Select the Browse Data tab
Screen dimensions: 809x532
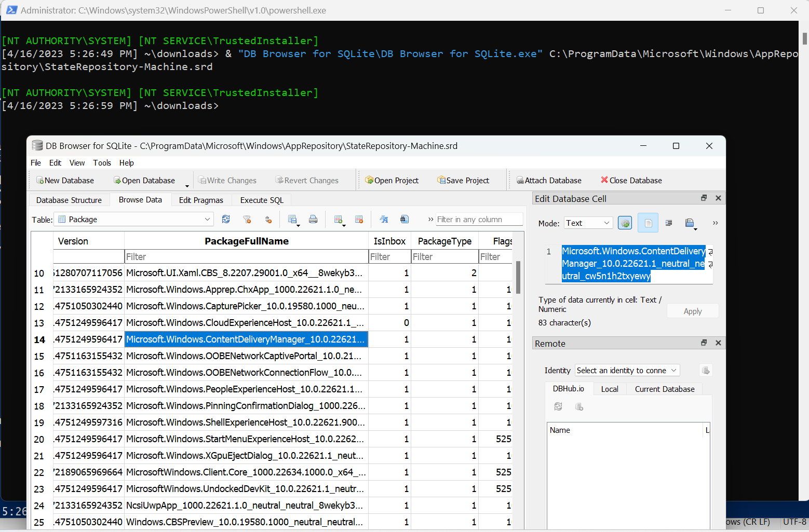pyautogui.click(x=140, y=199)
